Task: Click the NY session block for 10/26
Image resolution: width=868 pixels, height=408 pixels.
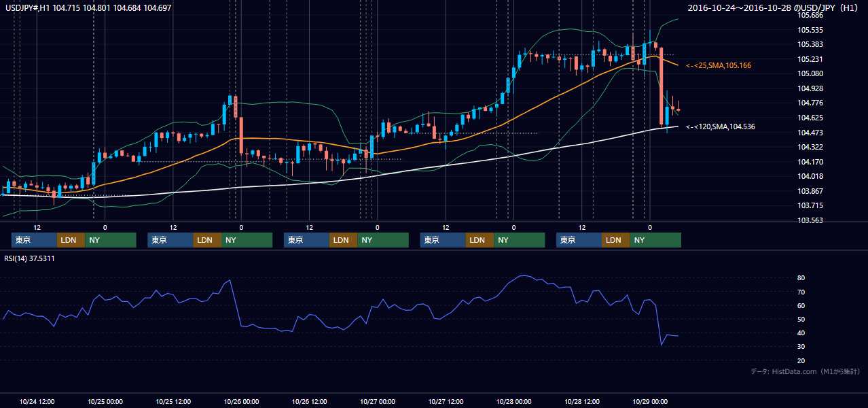Action: coord(383,240)
